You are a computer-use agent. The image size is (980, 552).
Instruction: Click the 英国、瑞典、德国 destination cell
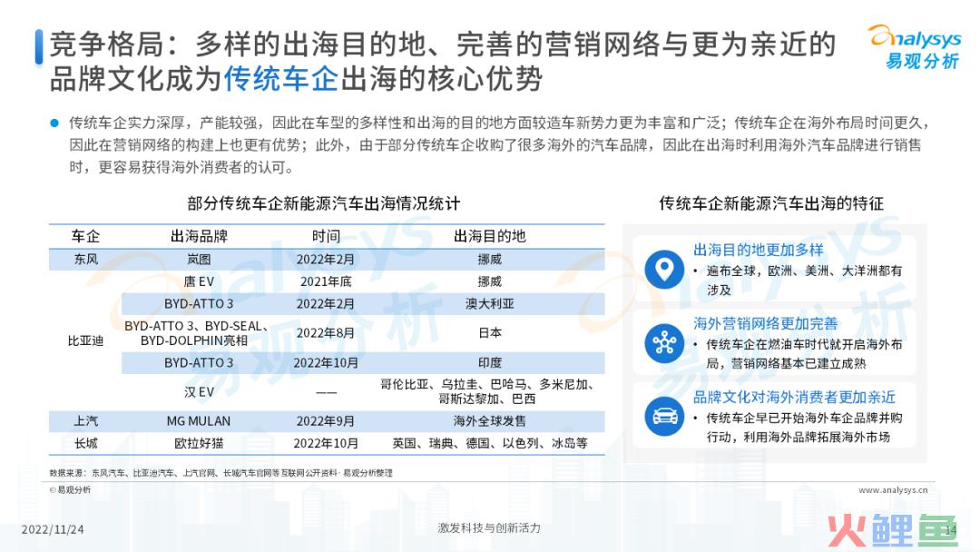click(x=489, y=443)
